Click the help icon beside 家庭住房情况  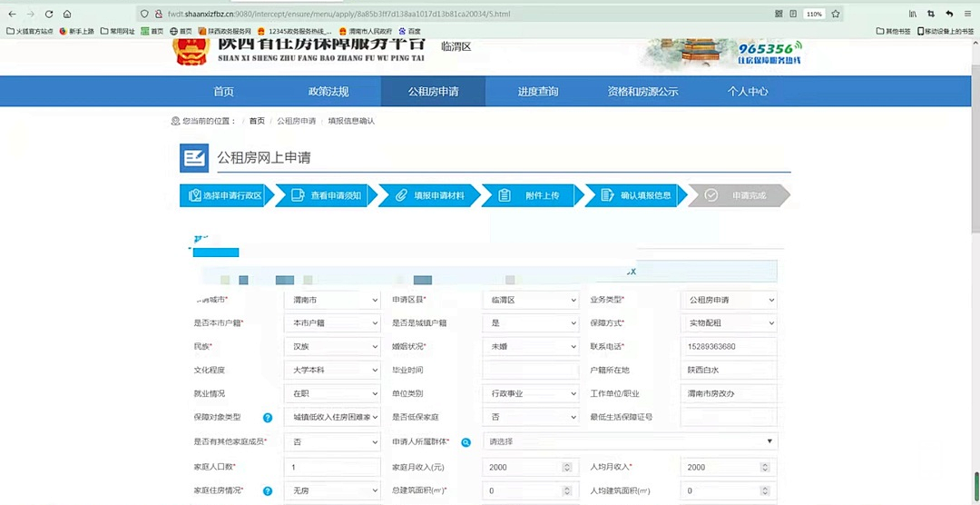pos(268,491)
